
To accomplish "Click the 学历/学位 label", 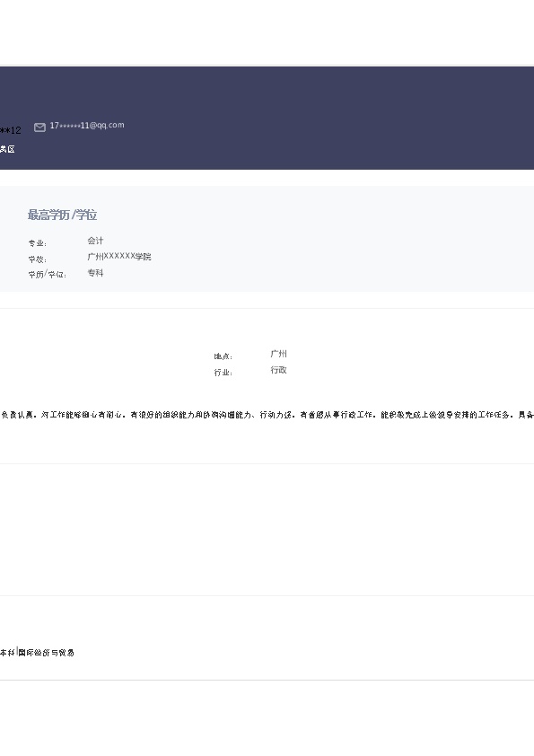I will [x=48, y=275].
